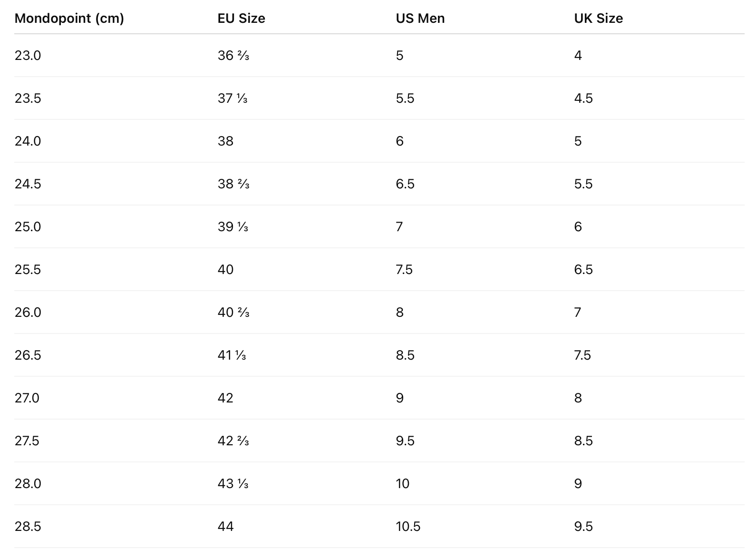756x549 pixels.
Task: Select EU size 39 ⅓ cell
Action: click(233, 227)
